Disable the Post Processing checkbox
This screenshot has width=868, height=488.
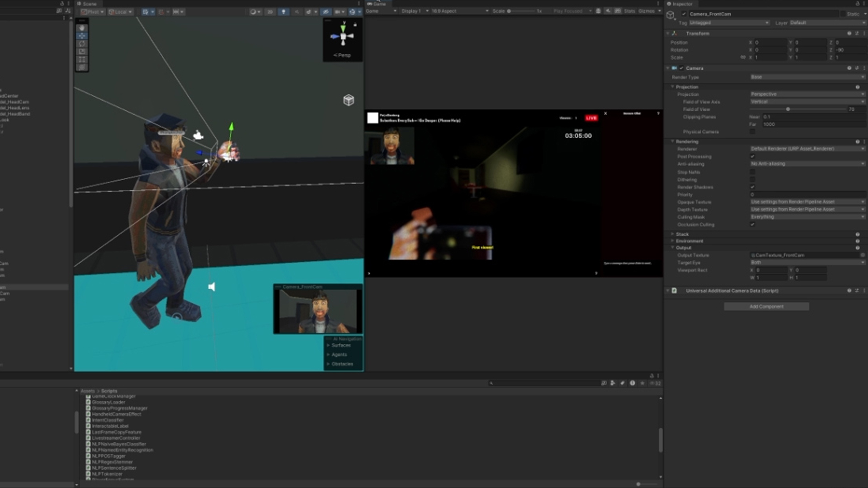point(752,156)
